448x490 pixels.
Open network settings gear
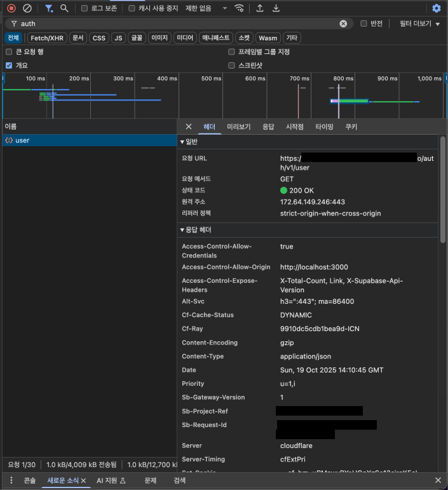[x=437, y=8]
